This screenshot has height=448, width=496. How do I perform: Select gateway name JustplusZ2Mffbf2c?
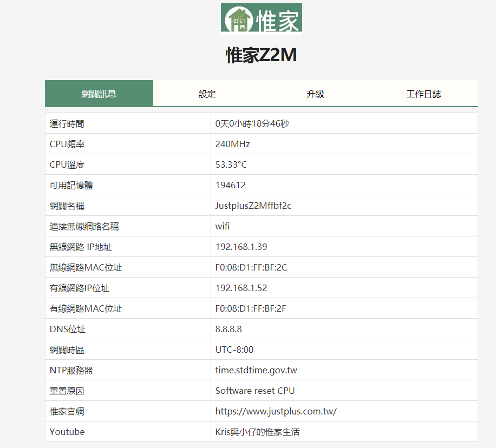pos(253,206)
